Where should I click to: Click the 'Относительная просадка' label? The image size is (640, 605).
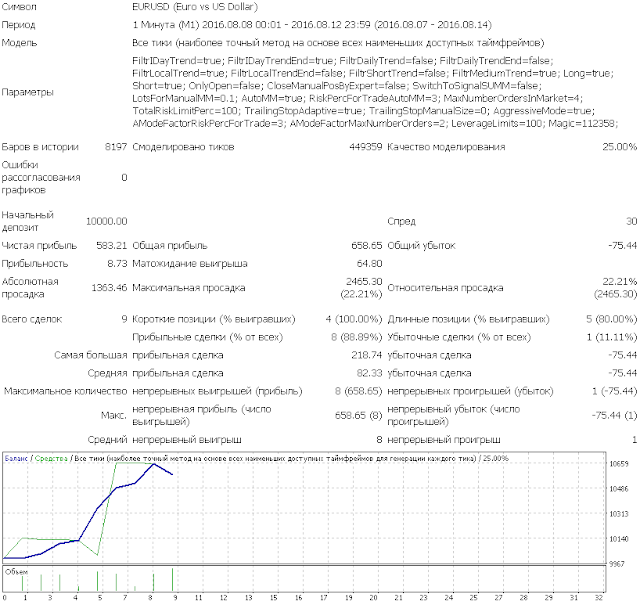point(445,288)
